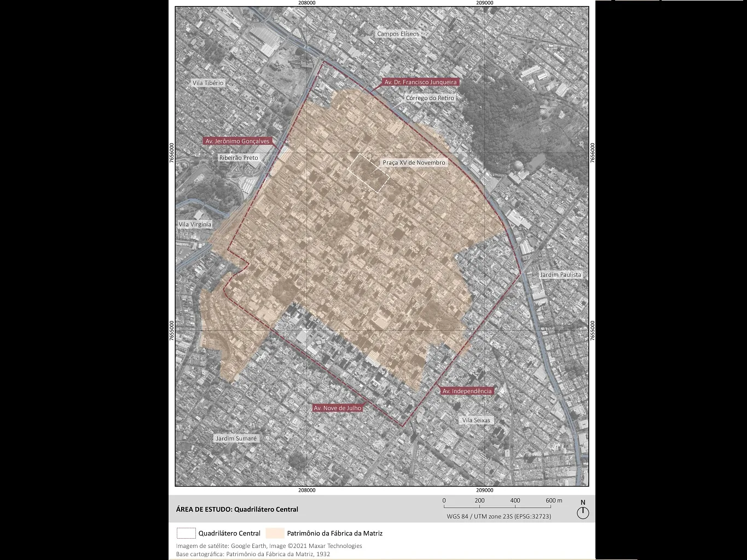The height and width of the screenshot is (560, 747).
Task: Click the Av. Nove de Julho label
Action: (338, 408)
